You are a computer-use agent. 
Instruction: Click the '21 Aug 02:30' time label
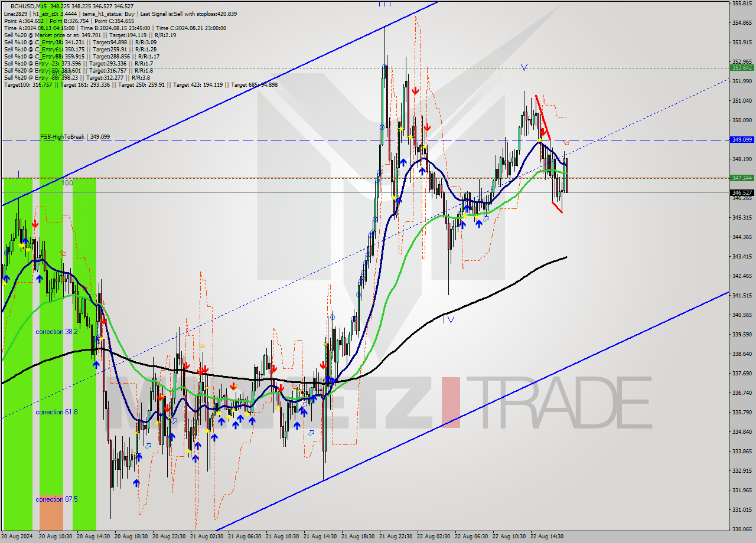tap(207, 537)
